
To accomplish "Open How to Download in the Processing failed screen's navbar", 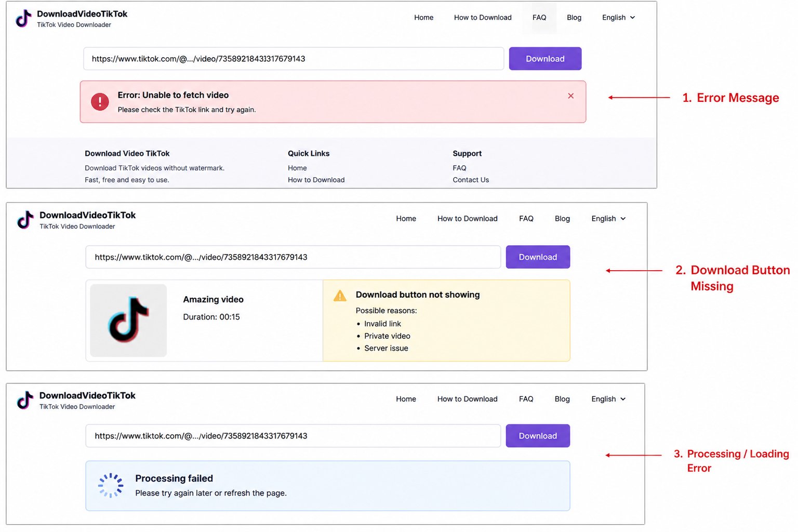I will point(468,399).
